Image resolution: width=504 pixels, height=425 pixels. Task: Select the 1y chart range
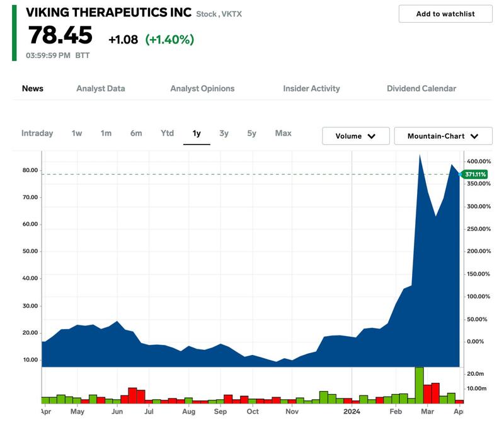(x=197, y=134)
